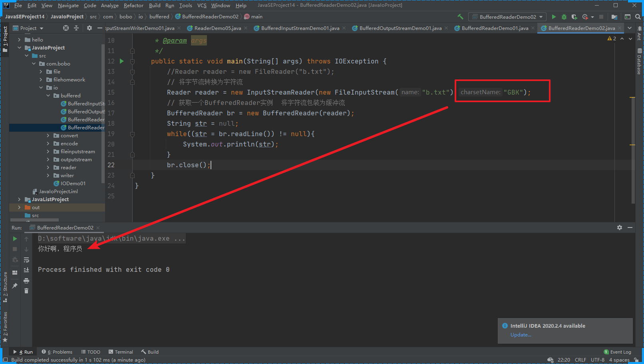Collapse the buffered package node

click(48, 95)
